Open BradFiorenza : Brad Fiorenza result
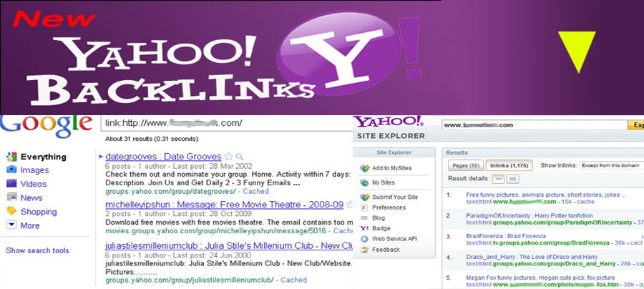644x289 pixels. 506,236
